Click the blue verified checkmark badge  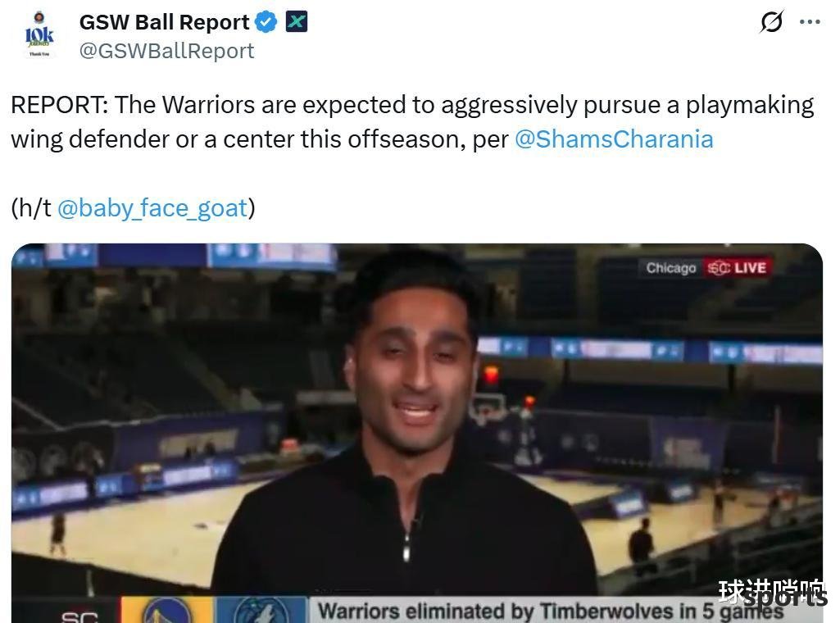[266, 22]
